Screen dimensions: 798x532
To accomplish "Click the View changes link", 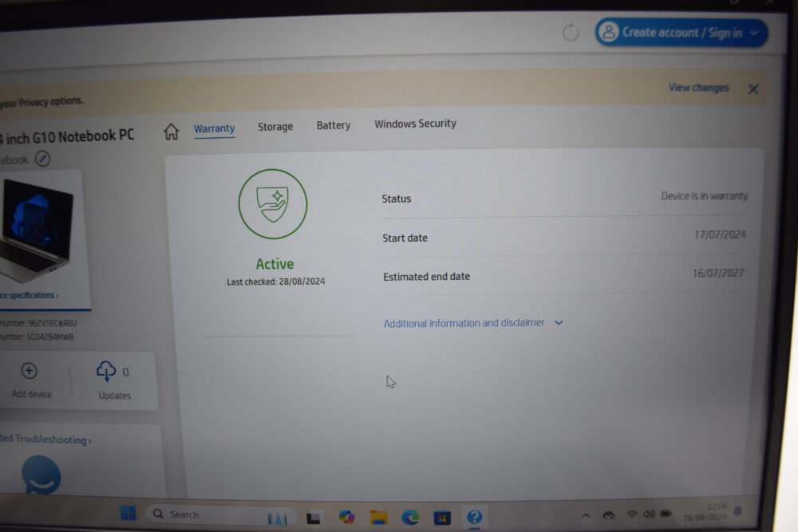I will [698, 88].
